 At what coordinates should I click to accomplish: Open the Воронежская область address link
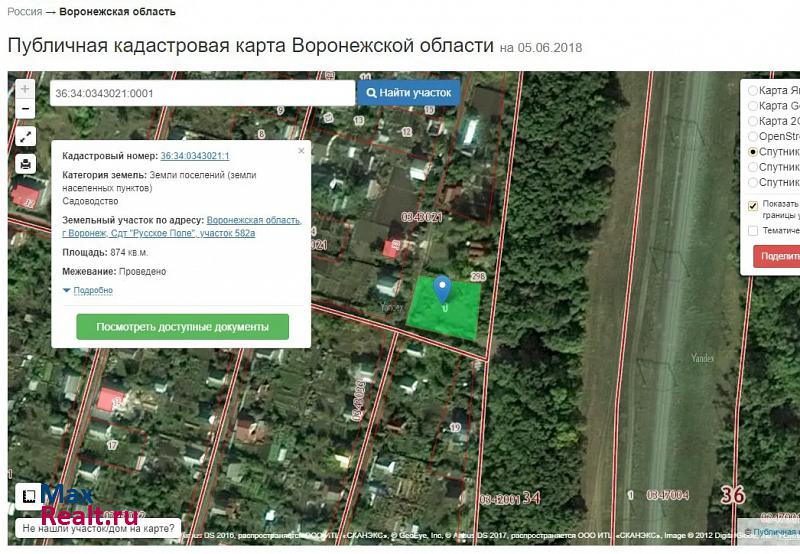tap(253, 220)
